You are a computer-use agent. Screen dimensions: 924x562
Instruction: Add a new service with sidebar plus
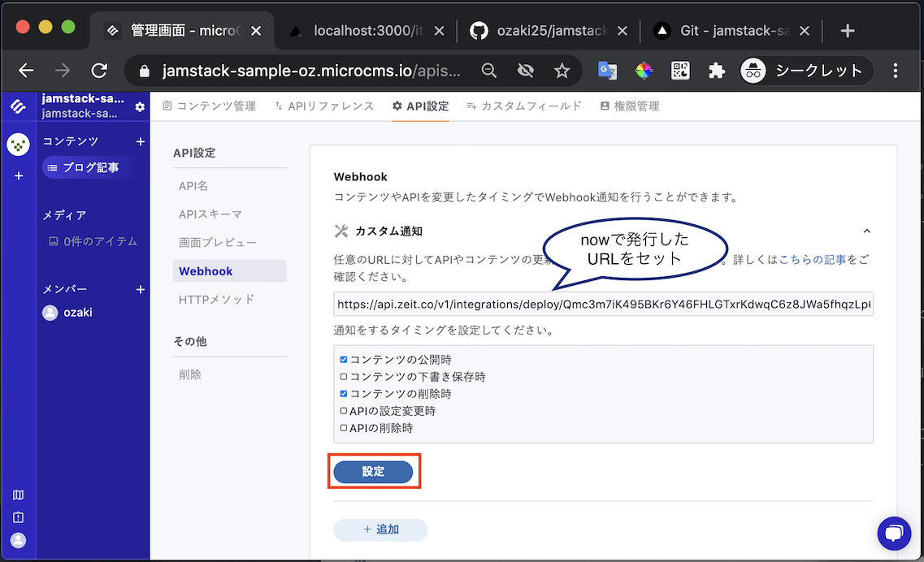pyautogui.click(x=18, y=175)
